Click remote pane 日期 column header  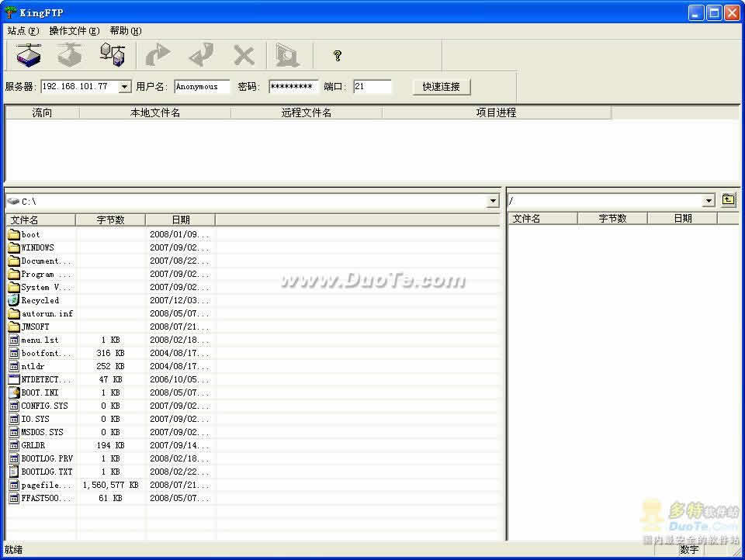click(682, 219)
